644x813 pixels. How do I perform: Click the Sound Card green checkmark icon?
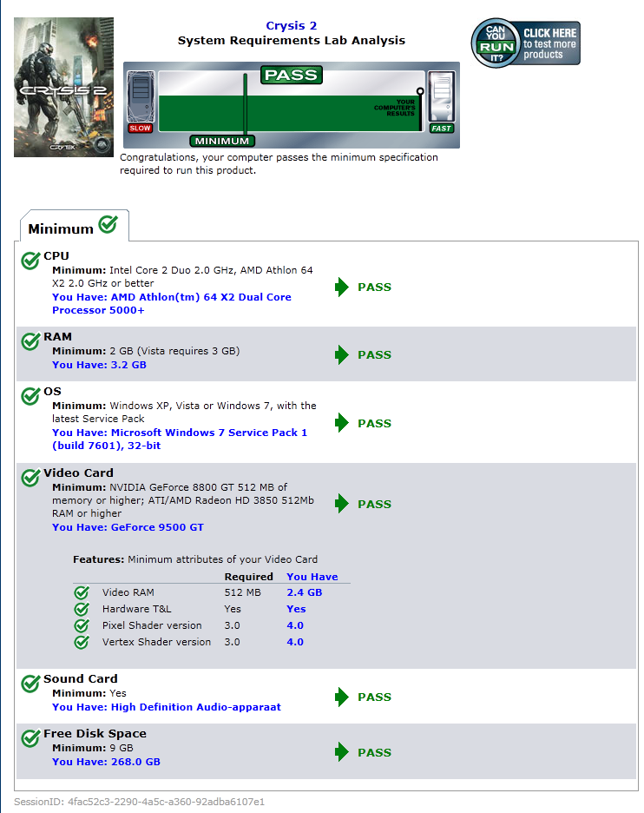pos(30,683)
